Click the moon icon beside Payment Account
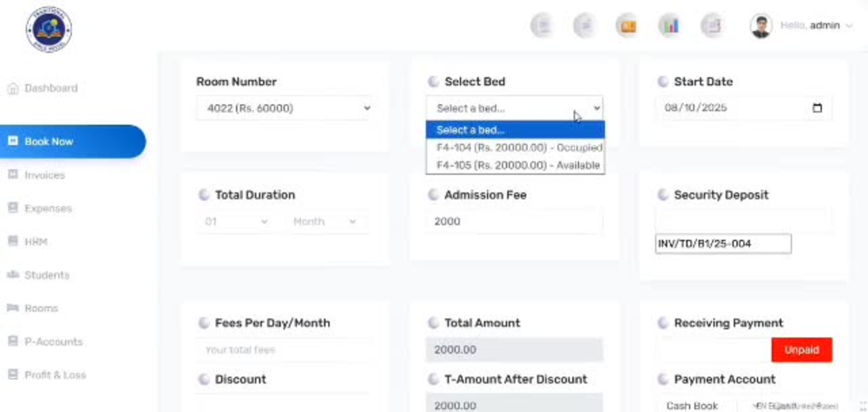Viewport: 868px width, 412px height. coord(663,379)
